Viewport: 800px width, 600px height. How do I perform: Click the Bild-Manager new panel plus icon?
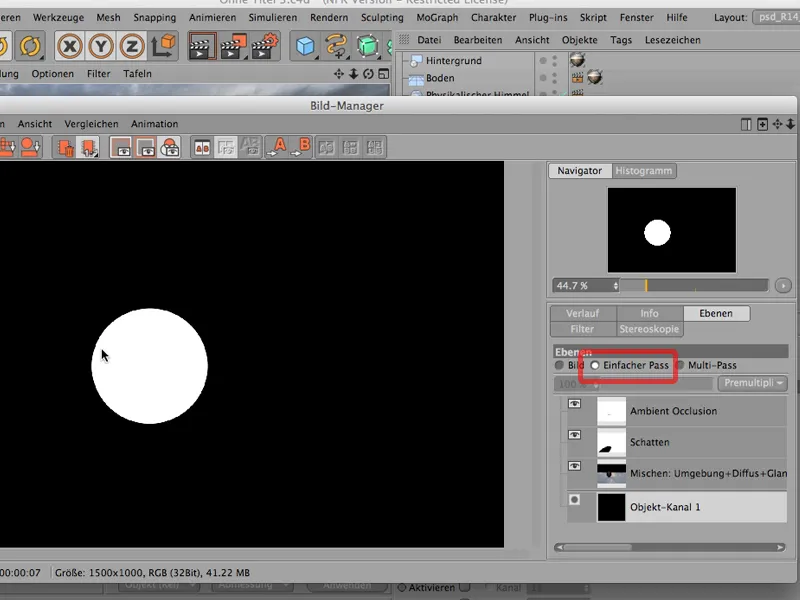click(x=762, y=124)
